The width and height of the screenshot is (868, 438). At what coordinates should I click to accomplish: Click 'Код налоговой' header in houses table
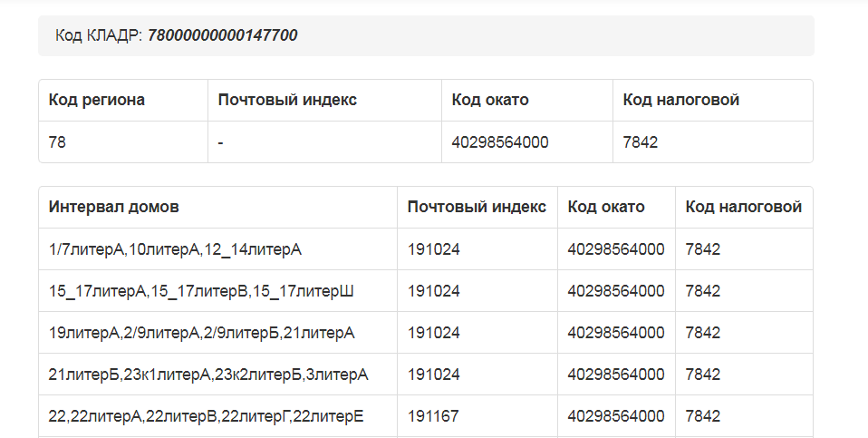743,207
